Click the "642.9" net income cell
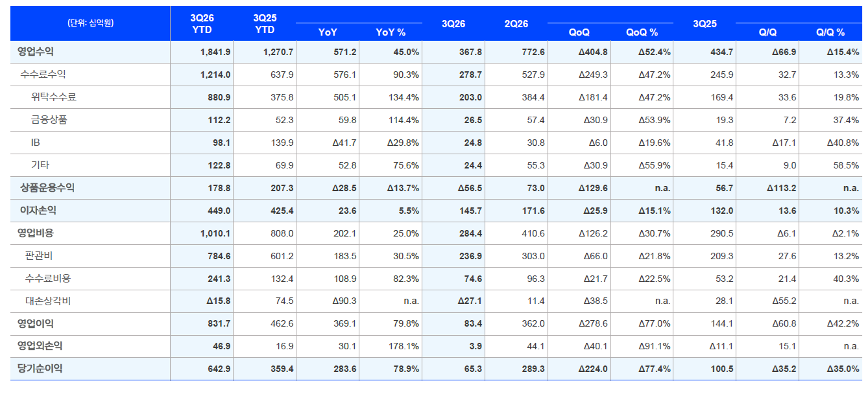Screen dimensions: 868x394 [x=219, y=369]
